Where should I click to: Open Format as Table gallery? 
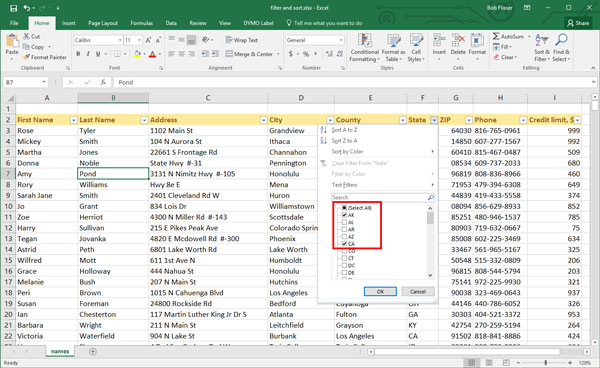[393, 48]
